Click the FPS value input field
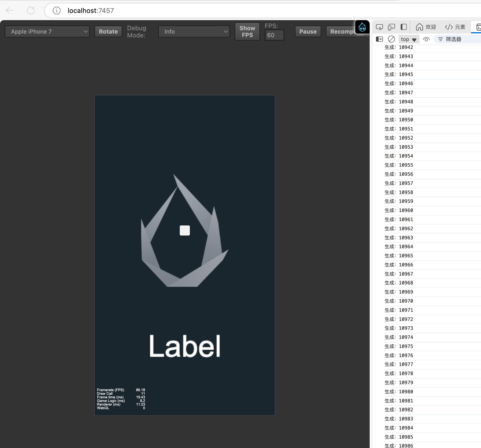Viewport: 481px width, 448px height. coord(274,35)
